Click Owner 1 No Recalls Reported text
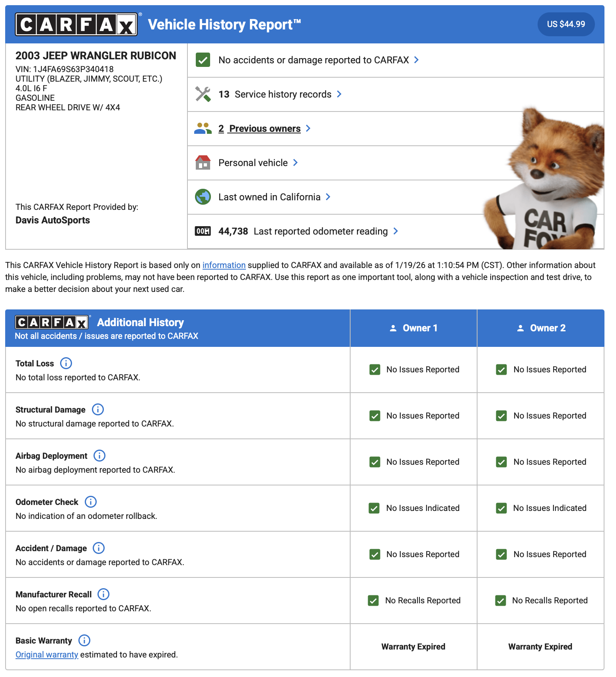This screenshot has width=616, height=677. [x=423, y=601]
